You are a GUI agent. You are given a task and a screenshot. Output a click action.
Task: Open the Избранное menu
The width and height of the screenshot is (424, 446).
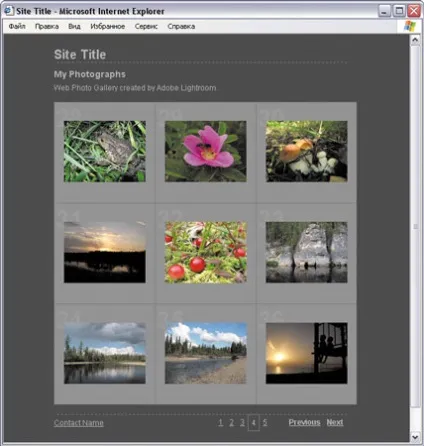pos(108,26)
